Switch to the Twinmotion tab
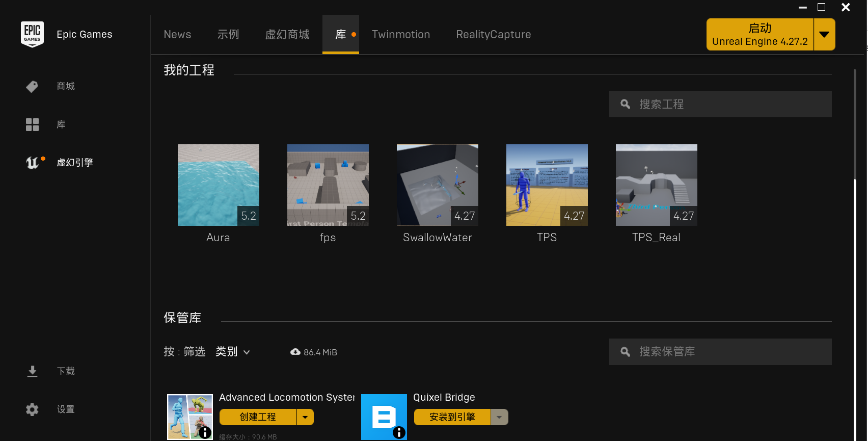The height and width of the screenshot is (441, 868). (401, 34)
